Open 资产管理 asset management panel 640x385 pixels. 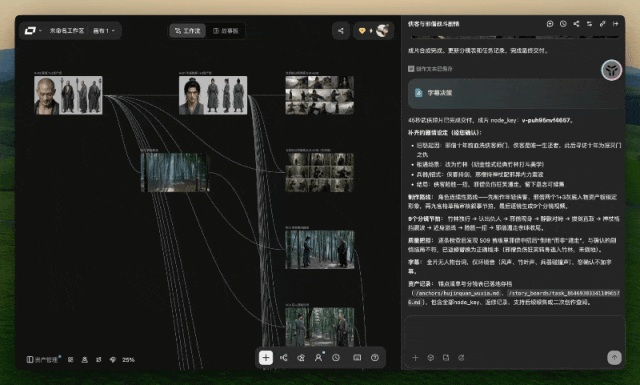tap(42, 360)
